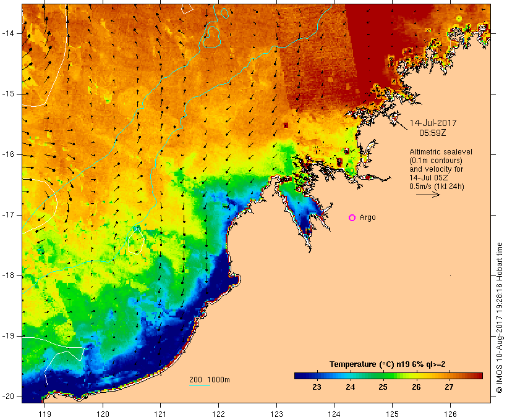This screenshot has width=507, height=420.
Task: Click the latitude label '-18'
Action: (7, 275)
